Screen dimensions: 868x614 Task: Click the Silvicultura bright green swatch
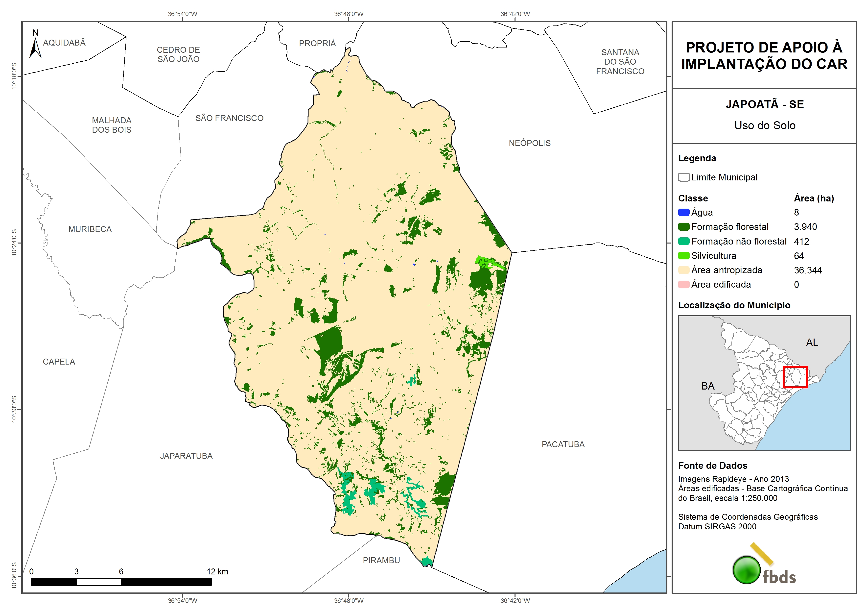(x=683, y=255)
